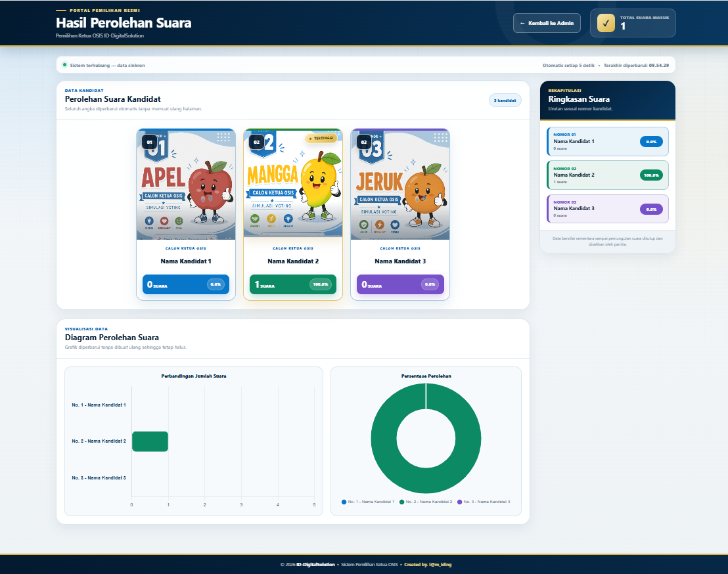Click the purple 0 Suara bar for Kandidat 3
This screenshot has width=728, height=574.
(x=400, y=284)
